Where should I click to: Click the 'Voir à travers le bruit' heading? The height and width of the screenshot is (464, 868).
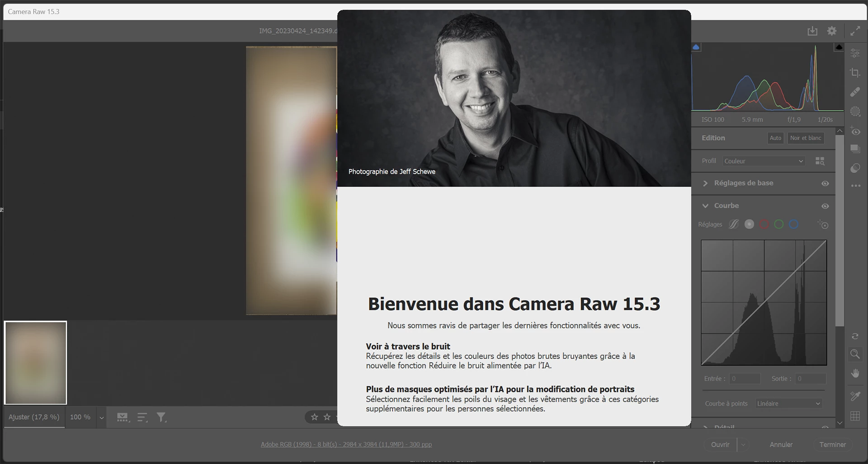tap(408, 347)
